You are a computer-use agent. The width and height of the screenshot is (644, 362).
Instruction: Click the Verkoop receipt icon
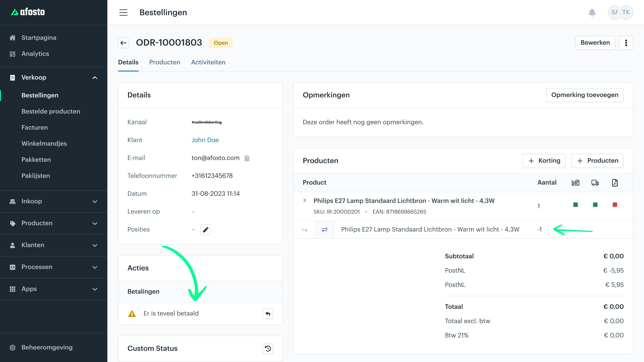tap(13, 78)
